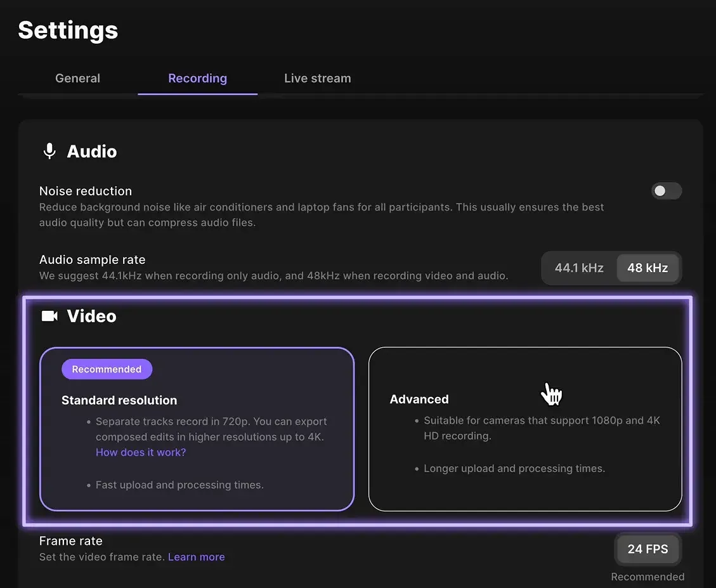The width and height of the screenshot is (716, 588).
Task: Switch to the General tab
Action: click(77, 78)
